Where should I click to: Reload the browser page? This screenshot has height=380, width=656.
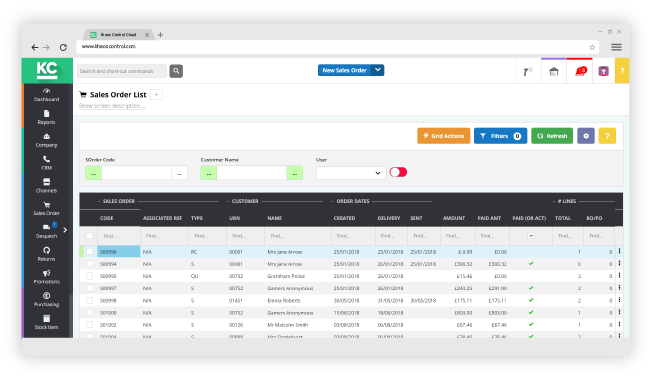coord(63,47)
